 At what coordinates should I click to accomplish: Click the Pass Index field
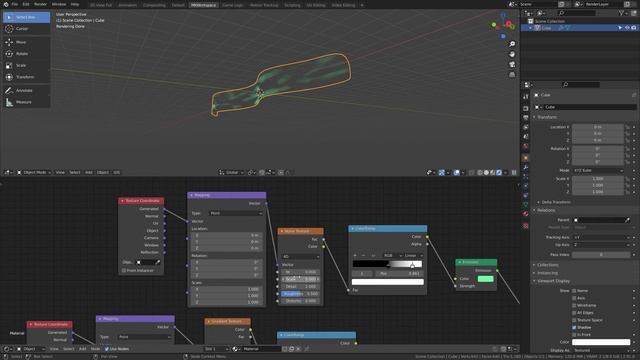coord(601,255)
